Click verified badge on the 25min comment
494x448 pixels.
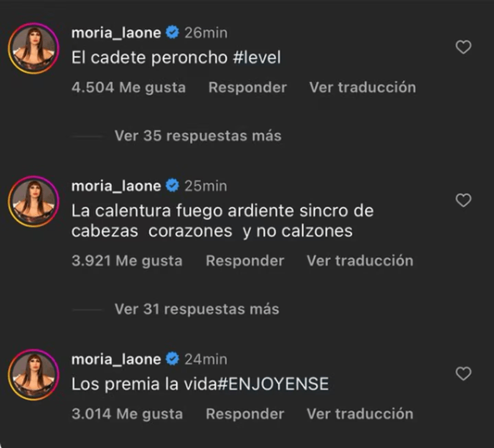pos(173,186)
